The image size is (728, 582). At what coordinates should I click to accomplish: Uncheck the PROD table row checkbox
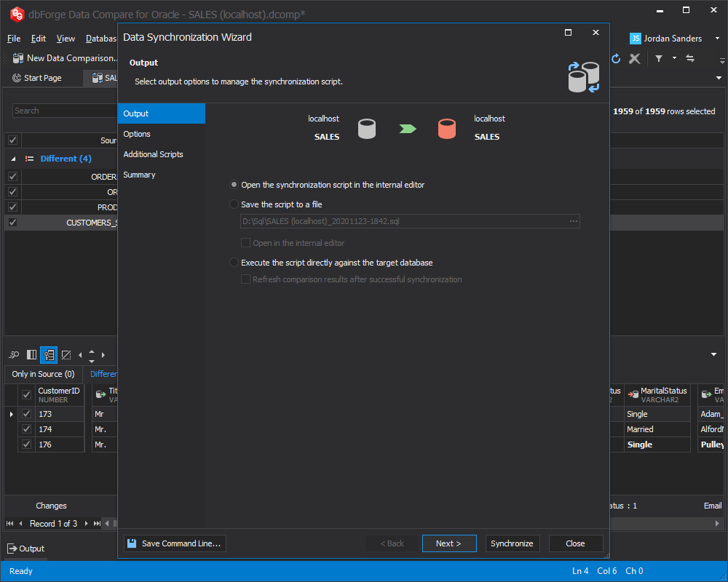click(x=12, y=207)
